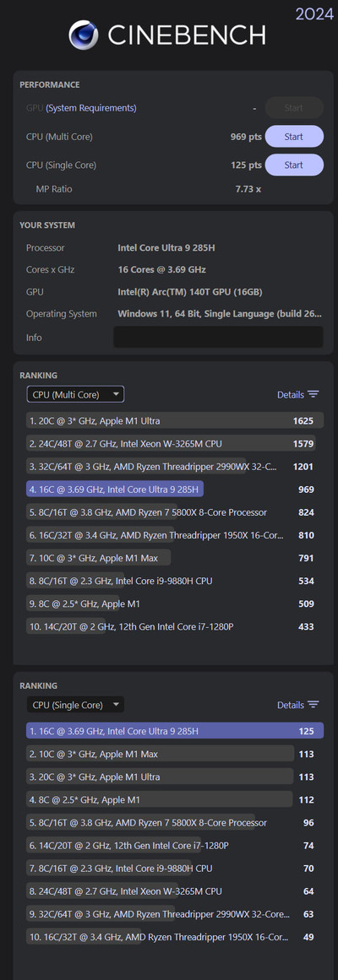The image size is (338, 980).
Task: Click the Details link in Single Core ranking
Action: point(291,704)
